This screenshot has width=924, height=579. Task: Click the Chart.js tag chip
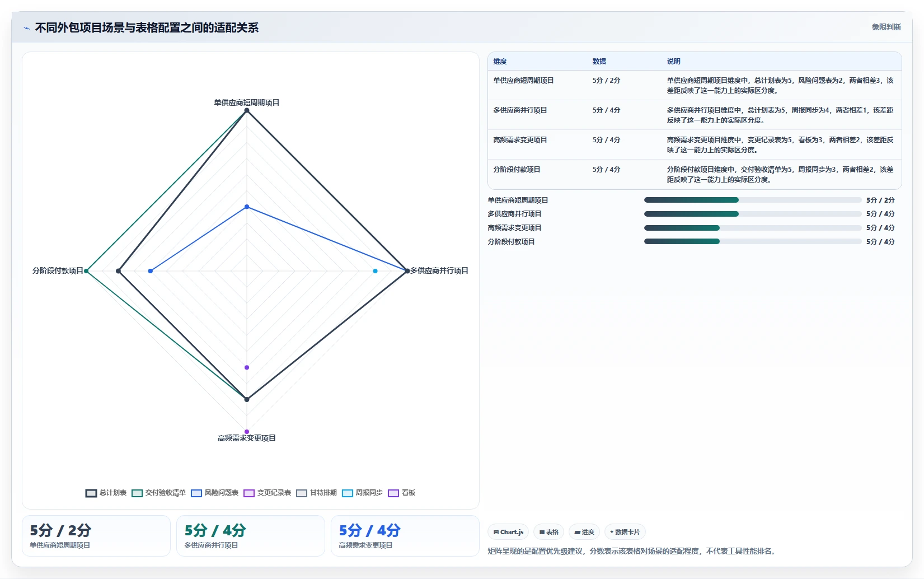coord(508,532)
